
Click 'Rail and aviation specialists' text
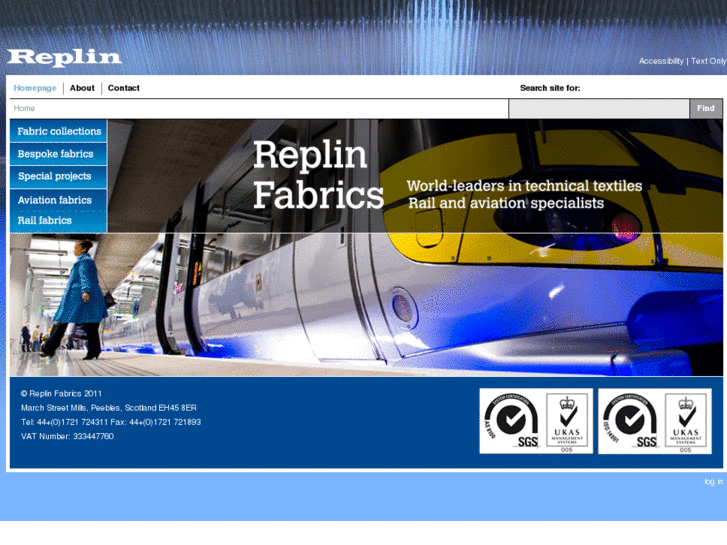506,203
